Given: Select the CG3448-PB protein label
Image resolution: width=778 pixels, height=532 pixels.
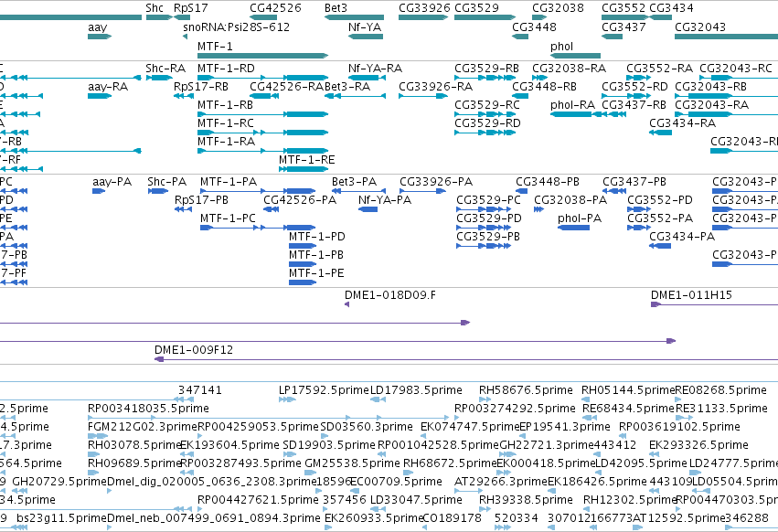Looking at the screenshot, I should click(548, 182).
